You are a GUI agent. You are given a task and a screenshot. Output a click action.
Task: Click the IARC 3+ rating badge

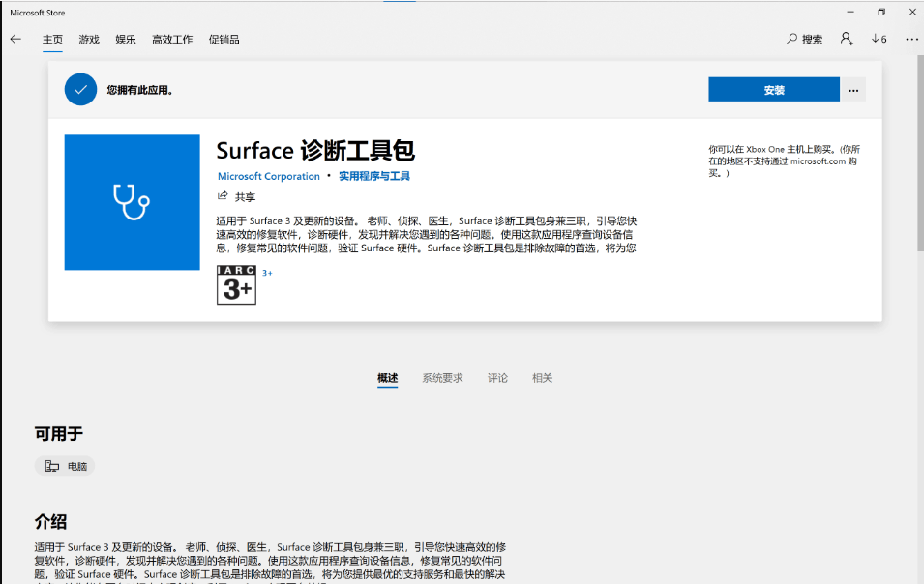coord(236,285)
